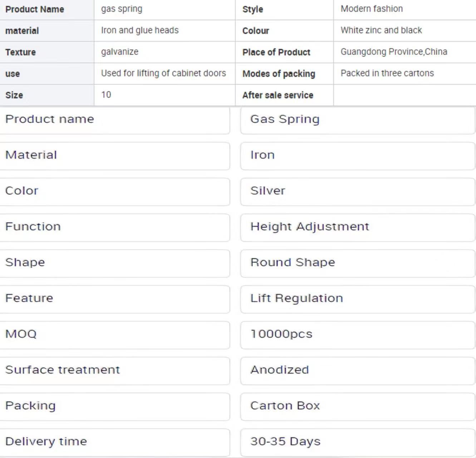Select 'Used for lifting of cabinet doors' cell
This screenshot has width=476, height=458.
click(x=163, y=73)
